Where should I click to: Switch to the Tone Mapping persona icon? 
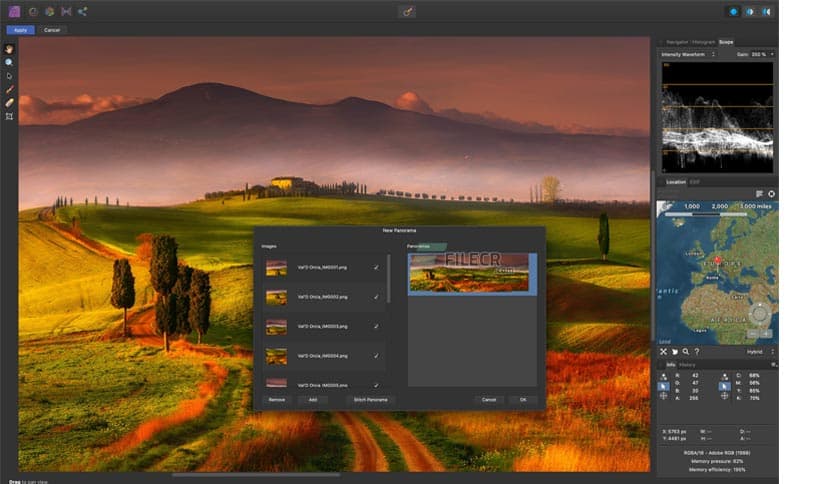pos(66,11)
